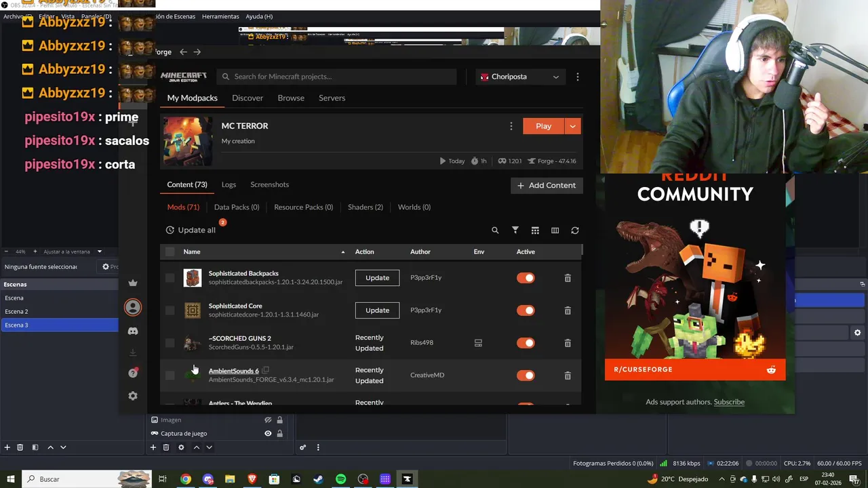The height and width of the screenshot is (488, 868).
Task: Open the Logs tab
Action: point(229,184)
